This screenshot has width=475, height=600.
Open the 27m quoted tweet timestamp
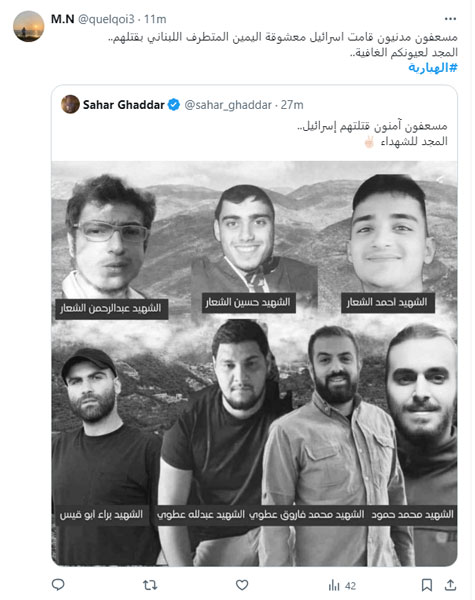pyautogui.click(x=292, y=105)
